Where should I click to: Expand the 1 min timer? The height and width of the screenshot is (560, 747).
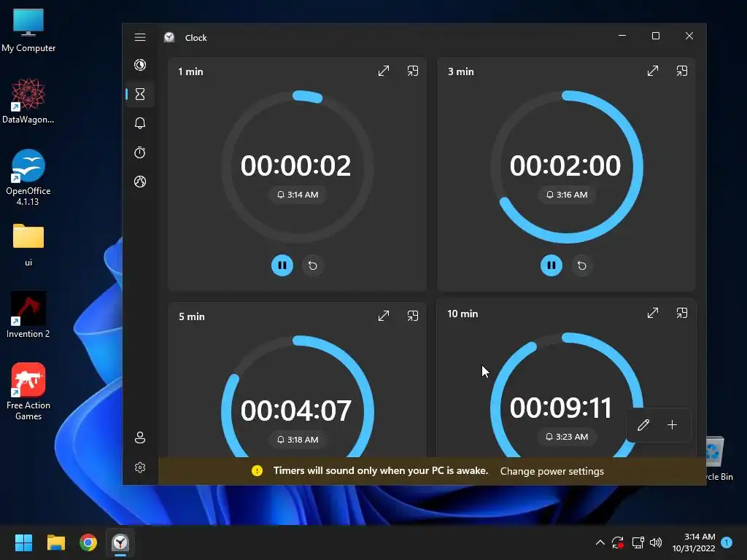[384, 71]
